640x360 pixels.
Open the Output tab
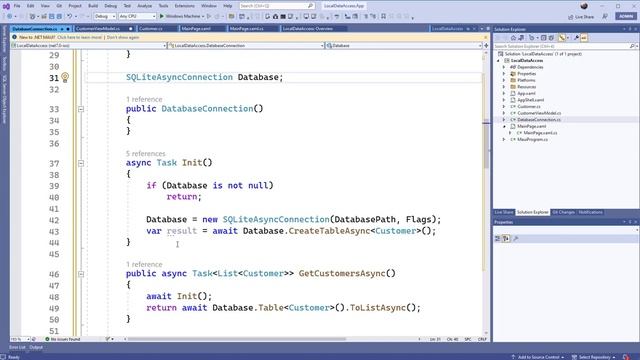click(x=36, y=347)
